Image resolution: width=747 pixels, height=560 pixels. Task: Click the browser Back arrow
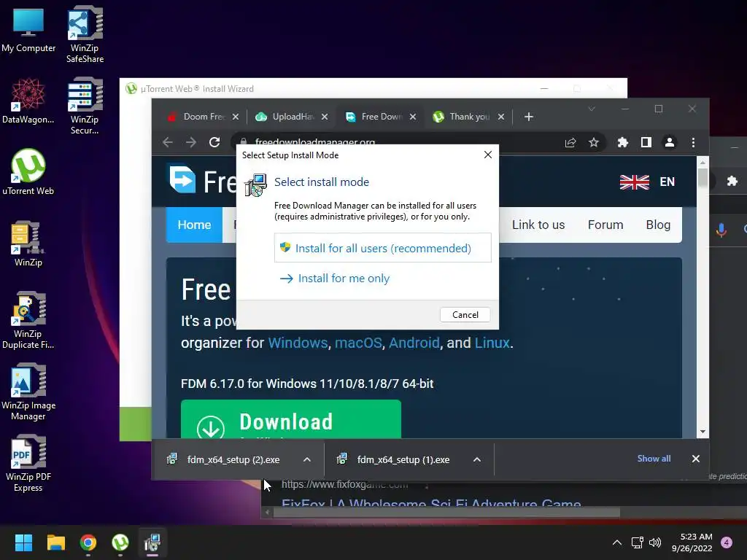click(x=168, y=142)
